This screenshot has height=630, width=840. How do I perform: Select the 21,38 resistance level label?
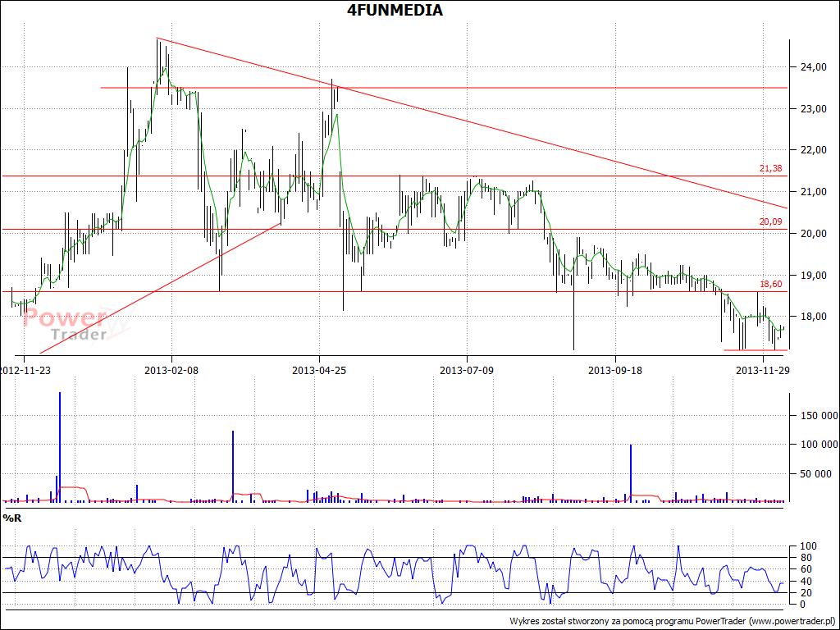pos(770,169)
